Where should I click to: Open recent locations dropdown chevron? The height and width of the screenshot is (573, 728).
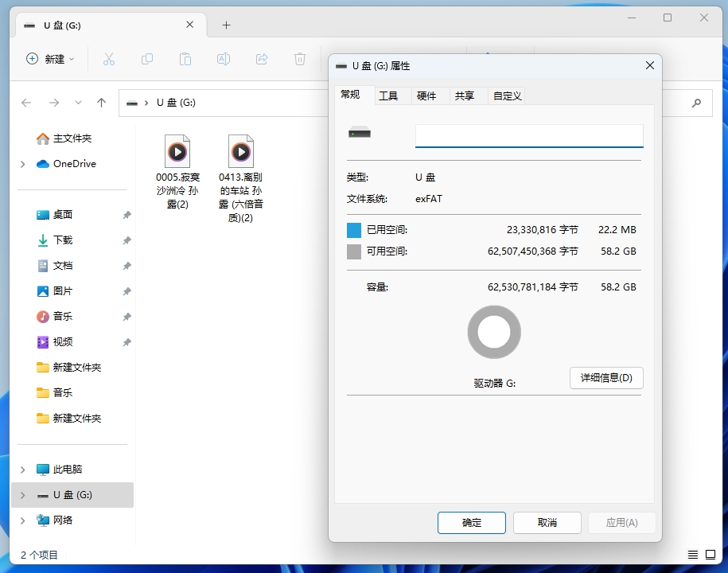pyautogui.click(x=78, y=103)
